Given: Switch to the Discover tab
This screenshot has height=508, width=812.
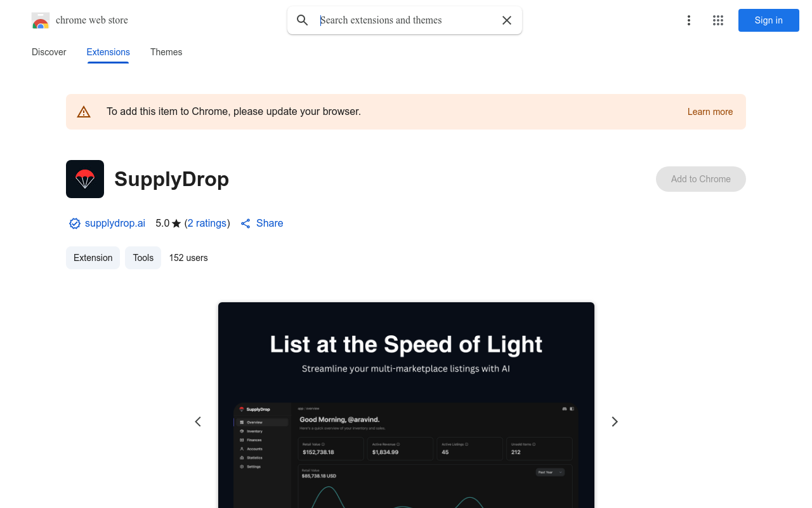Looking at the screenshot, I should point(49,52).
